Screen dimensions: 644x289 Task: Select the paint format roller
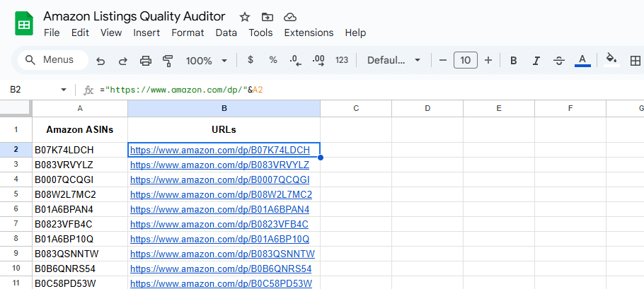168,61
